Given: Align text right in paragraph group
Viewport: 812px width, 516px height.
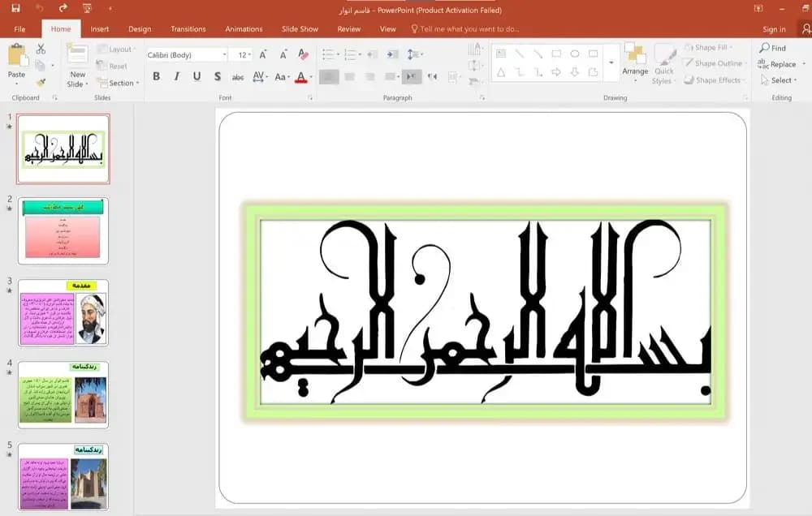Looking at the screenshot, I should (x=369, y=77).
